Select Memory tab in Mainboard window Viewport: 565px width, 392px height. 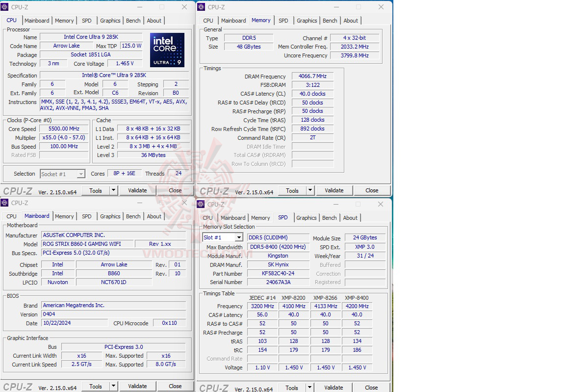pyautogui.click(x=64, y=216)
